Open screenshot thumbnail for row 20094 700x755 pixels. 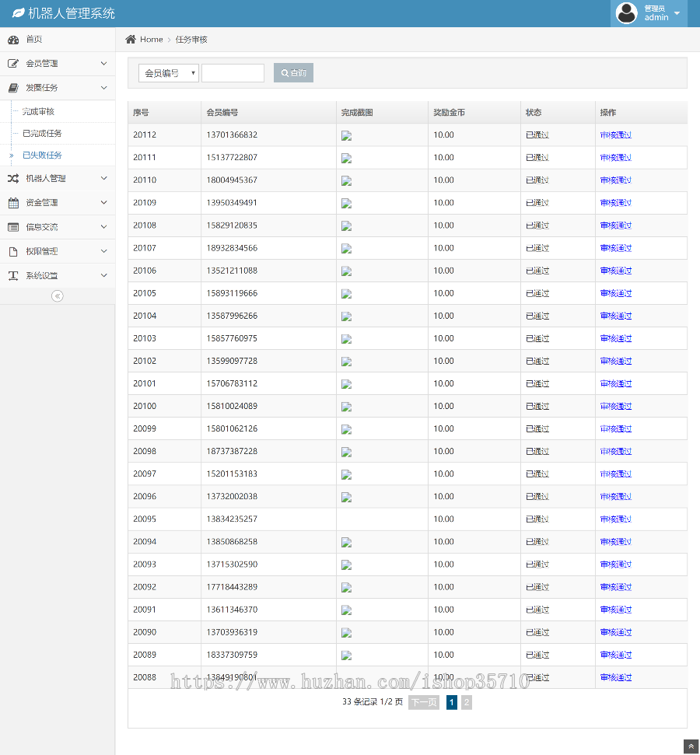pyautogui.click(x=346, y=543)
